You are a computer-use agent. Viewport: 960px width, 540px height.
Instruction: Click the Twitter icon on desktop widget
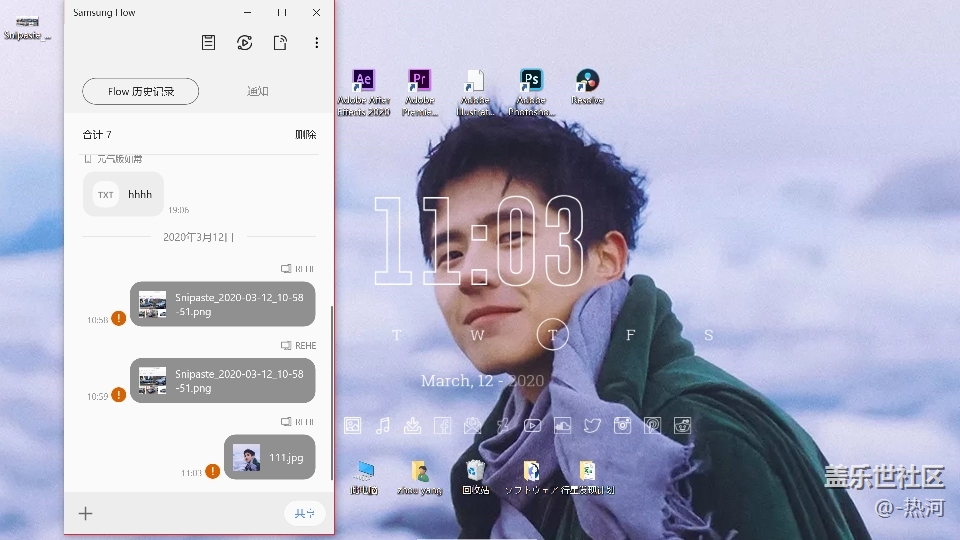pos(592,426)
